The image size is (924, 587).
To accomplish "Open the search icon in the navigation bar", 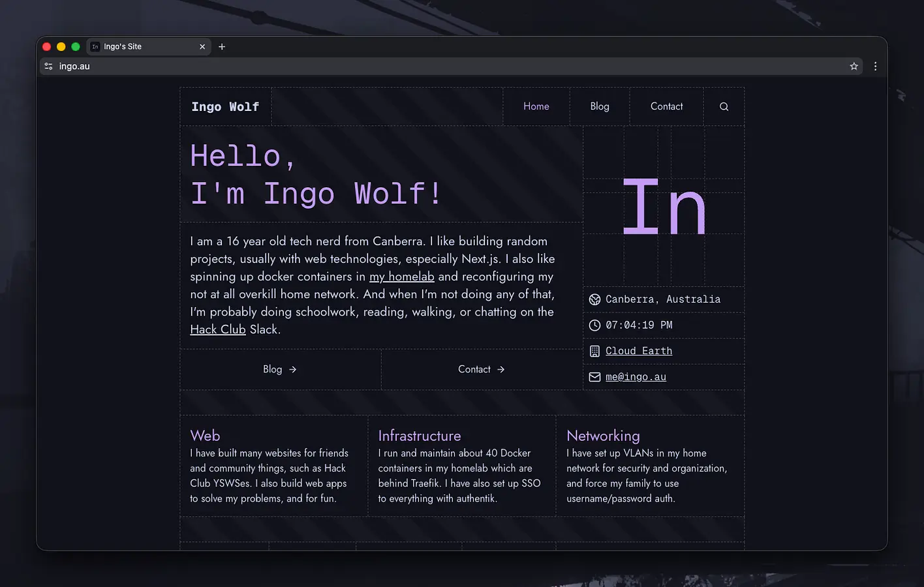I will coord(724,106).
